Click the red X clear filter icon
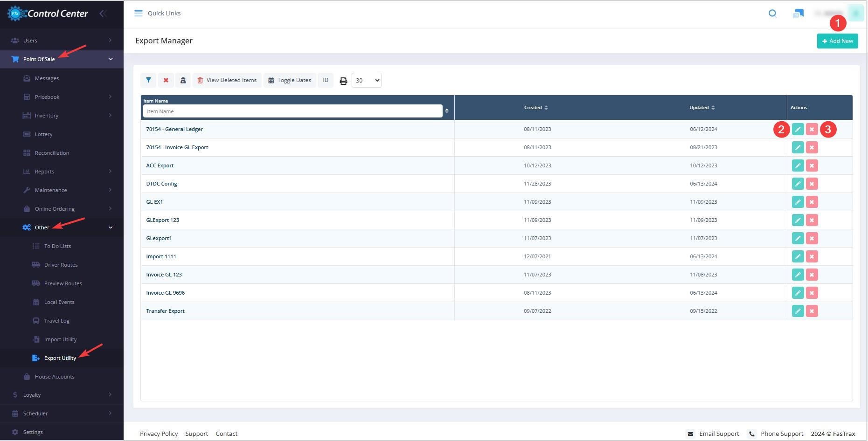Viewport: 868px width, 441px height. tap(166, 80)
